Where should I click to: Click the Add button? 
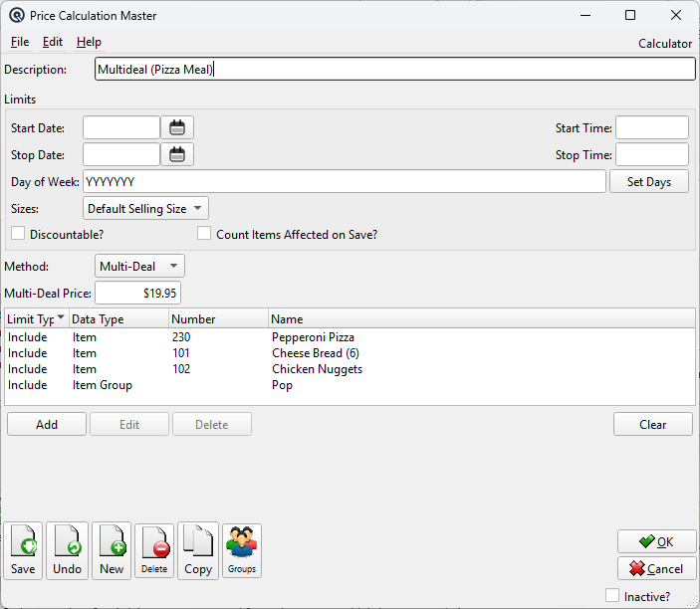(47, 424)
